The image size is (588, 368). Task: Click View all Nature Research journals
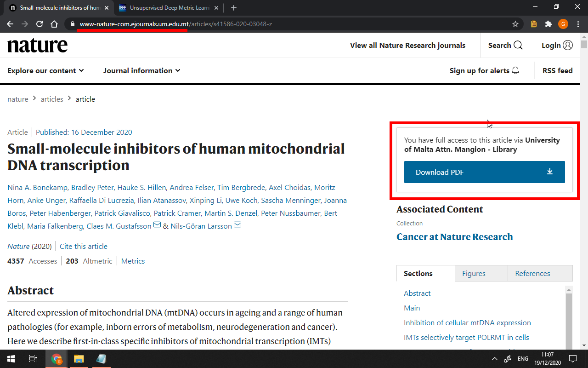coord(407,45)
